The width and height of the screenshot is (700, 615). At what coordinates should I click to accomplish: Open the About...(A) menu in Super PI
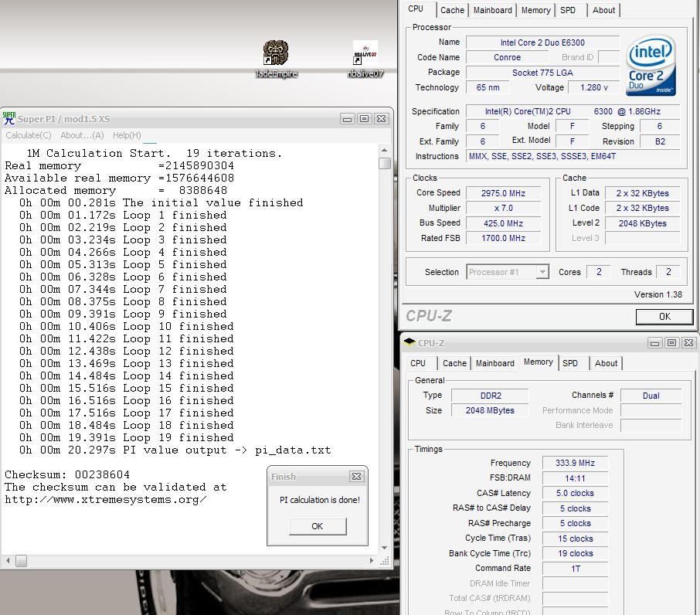pyautogui.click(x=82, y=135)
